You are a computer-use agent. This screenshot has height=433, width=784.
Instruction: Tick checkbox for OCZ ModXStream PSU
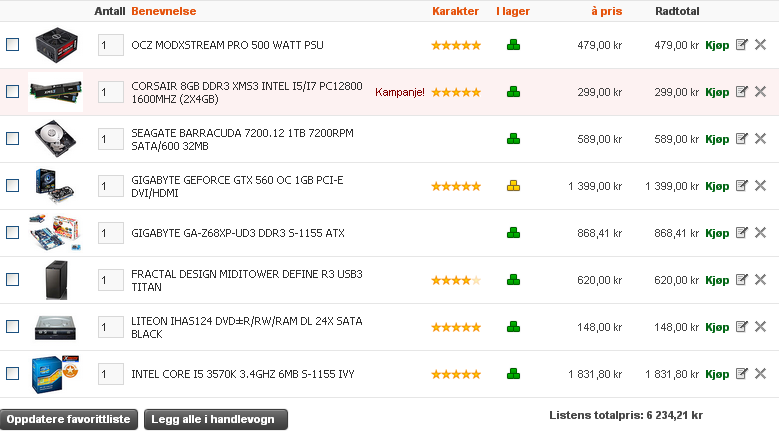(x=12, y=44)
